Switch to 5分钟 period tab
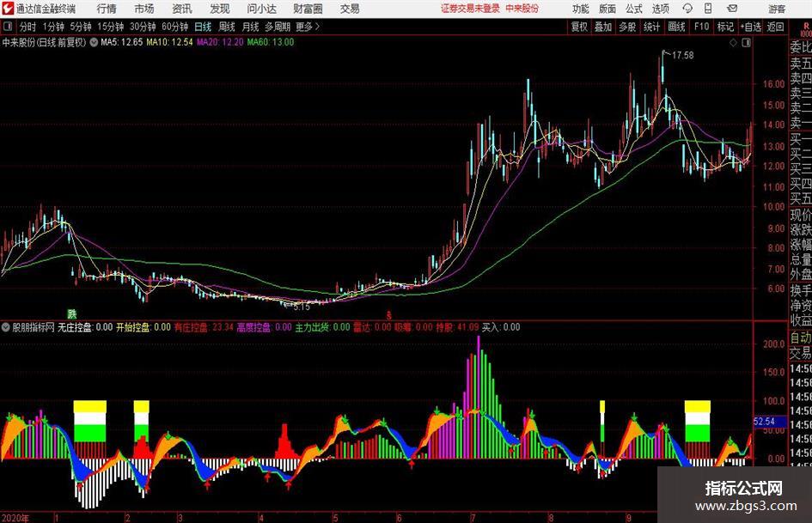This screenshot has width=812, height=523. point(80,27)
